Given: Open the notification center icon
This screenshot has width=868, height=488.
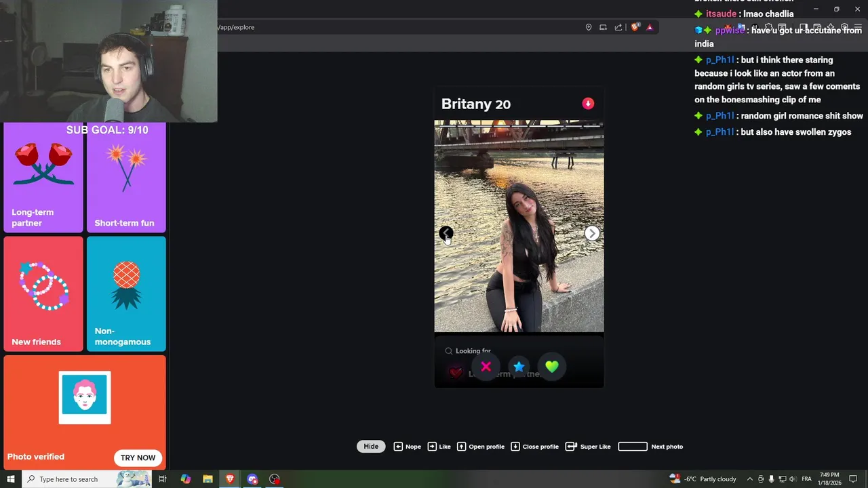Looking at the screenshot, I should tap(853, 479).
